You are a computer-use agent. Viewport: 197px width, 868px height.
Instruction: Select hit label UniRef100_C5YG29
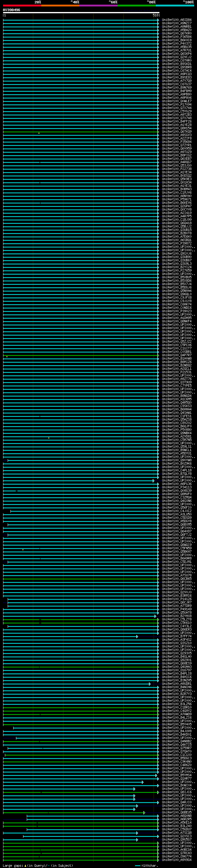[x=177, y=111]
